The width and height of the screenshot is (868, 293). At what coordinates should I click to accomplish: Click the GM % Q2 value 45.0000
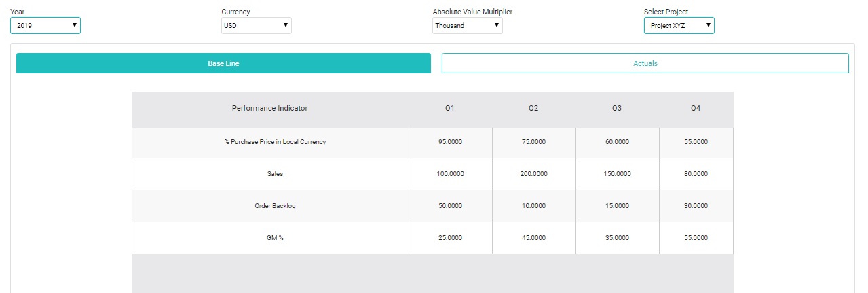[x=533, y=238]
